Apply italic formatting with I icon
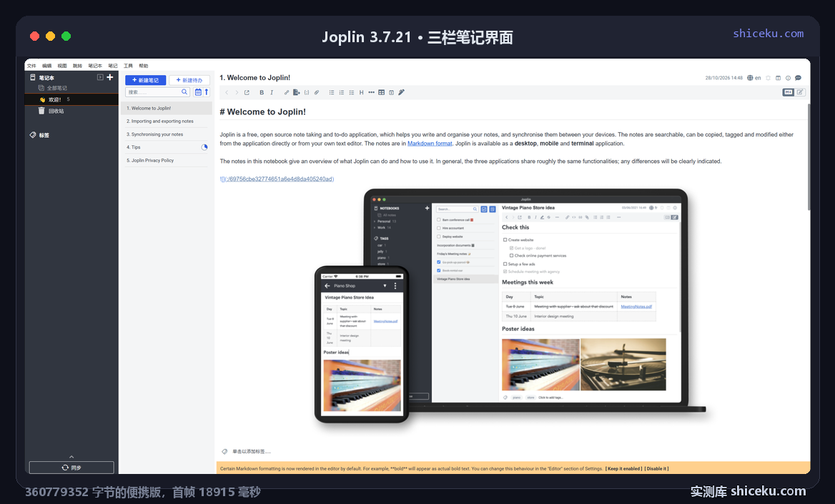This screenshot has width=835, height=504. tap(272, 93)
